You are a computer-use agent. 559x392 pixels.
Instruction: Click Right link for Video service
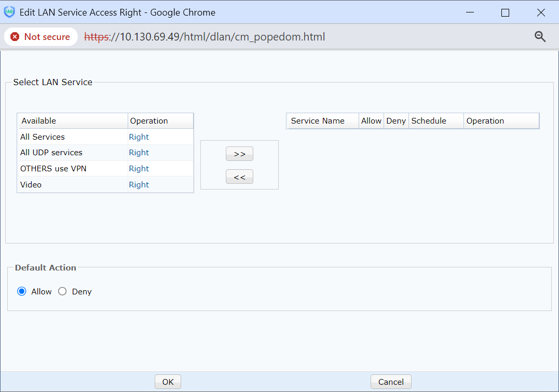click(139, 185)
